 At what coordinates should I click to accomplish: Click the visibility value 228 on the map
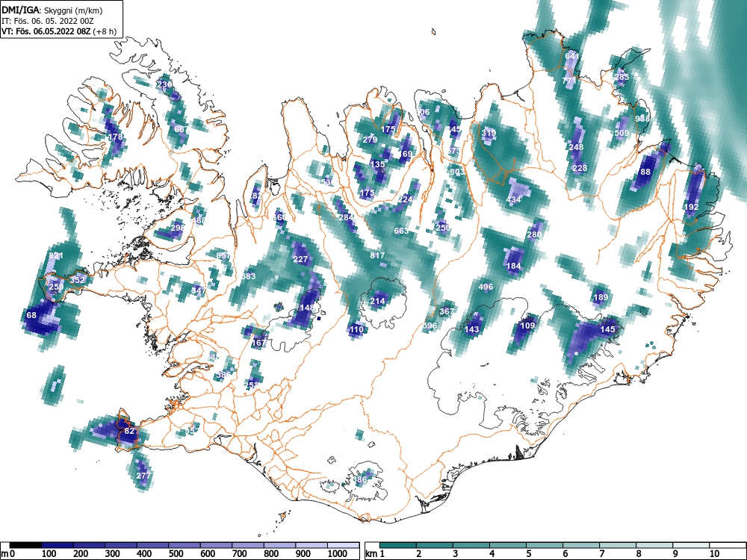point(580,168)
